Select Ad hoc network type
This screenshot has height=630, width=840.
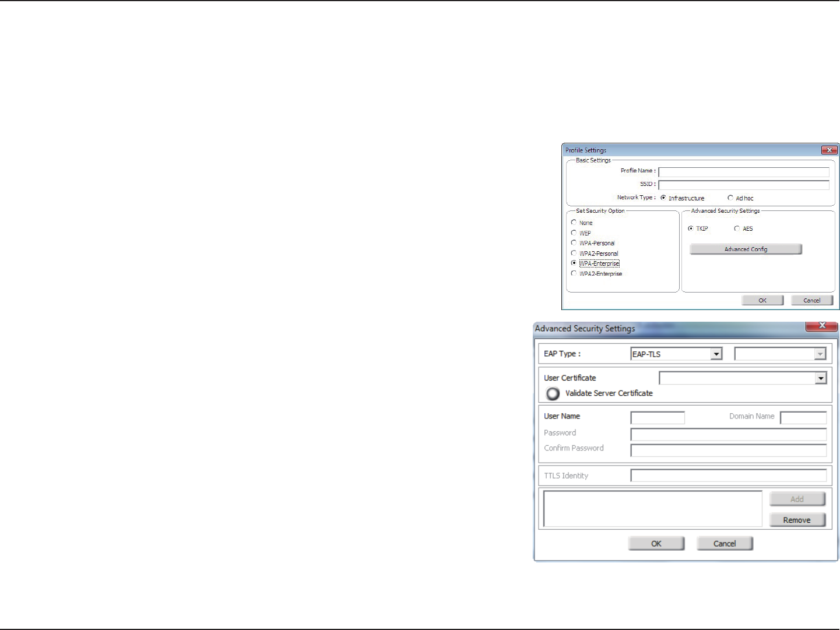(x=730, y=198)
